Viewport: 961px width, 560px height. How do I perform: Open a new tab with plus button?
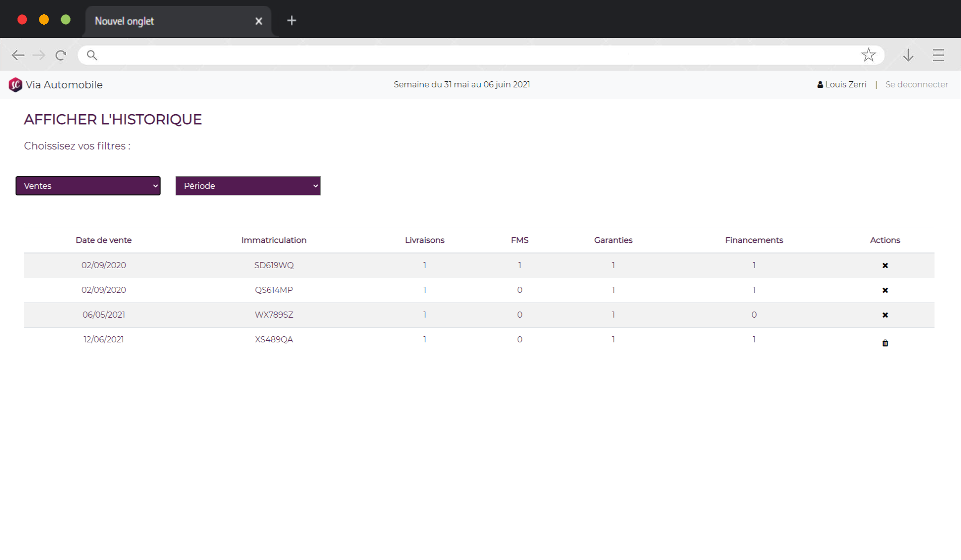[x=291, y=21]
